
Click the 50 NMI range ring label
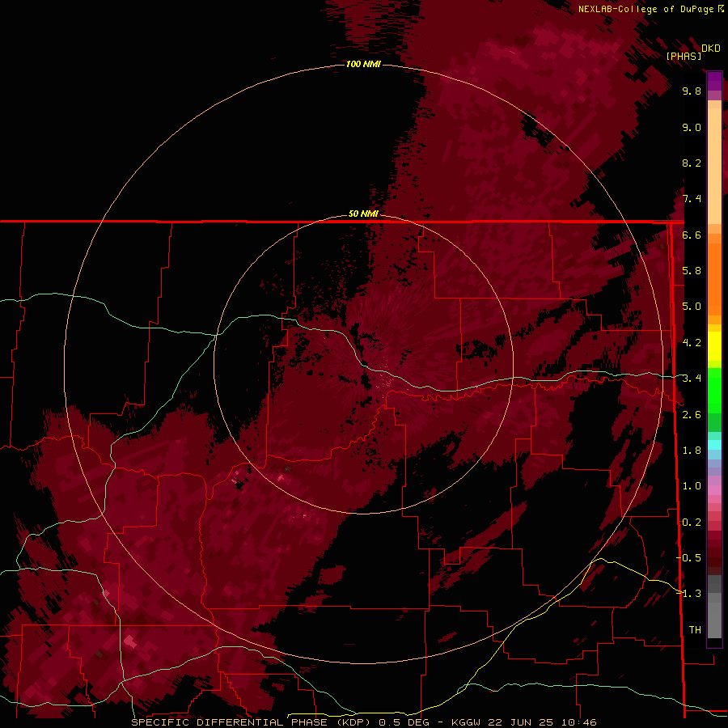(363, 214)
